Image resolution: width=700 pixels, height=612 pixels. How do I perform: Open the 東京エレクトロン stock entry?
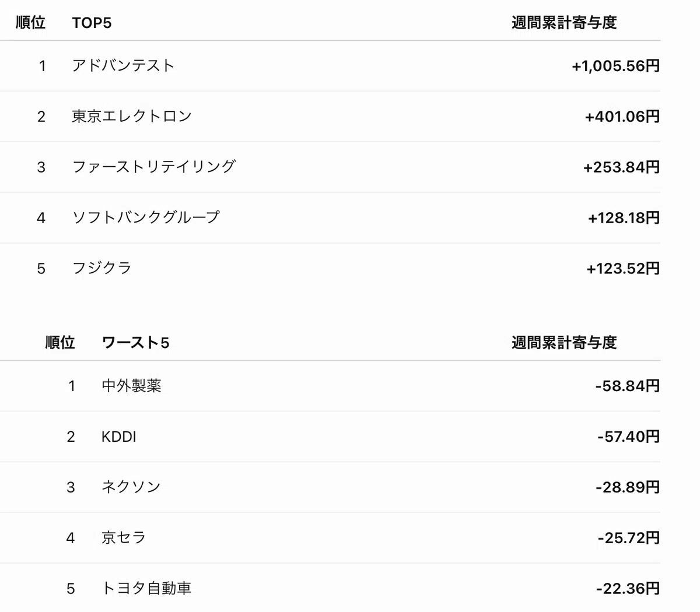132,116
